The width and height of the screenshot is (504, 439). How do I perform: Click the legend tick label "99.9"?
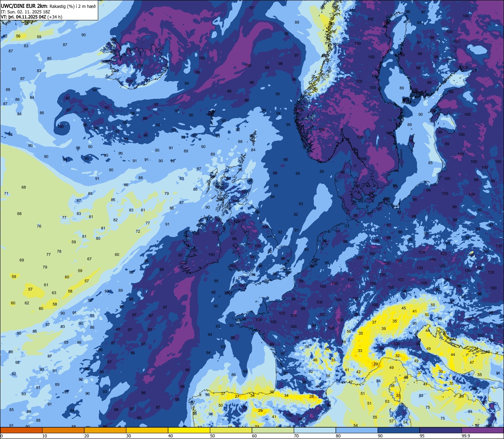tap(465, 436)
